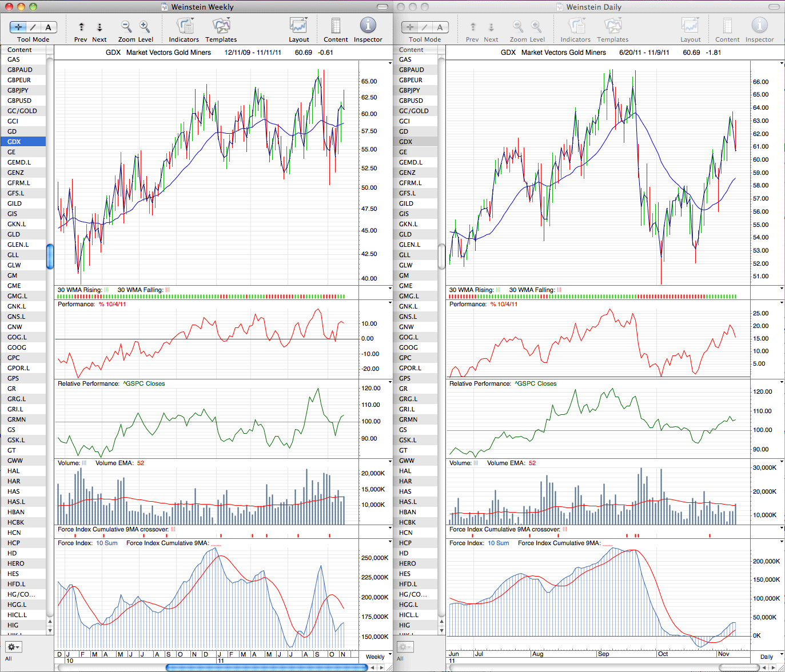Viewport: 785px width, 672px height.
Task: Click the horizontal time scrollbar in Weekly chart
Action: coord(266,667)
